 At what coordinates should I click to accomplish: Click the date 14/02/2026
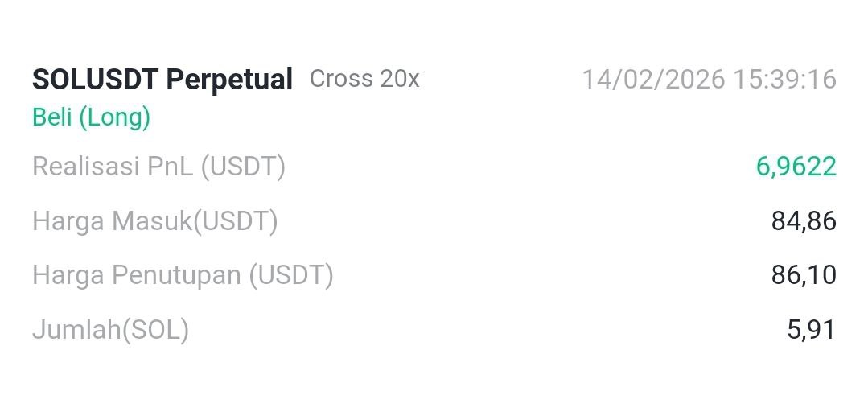click(650, 80)
